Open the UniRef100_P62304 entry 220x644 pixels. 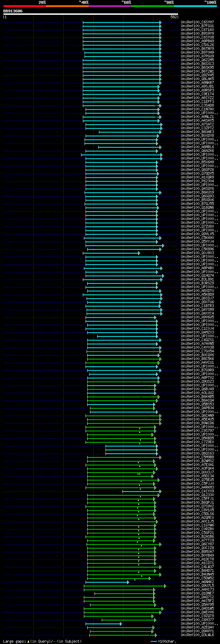[x=197, y=181]
